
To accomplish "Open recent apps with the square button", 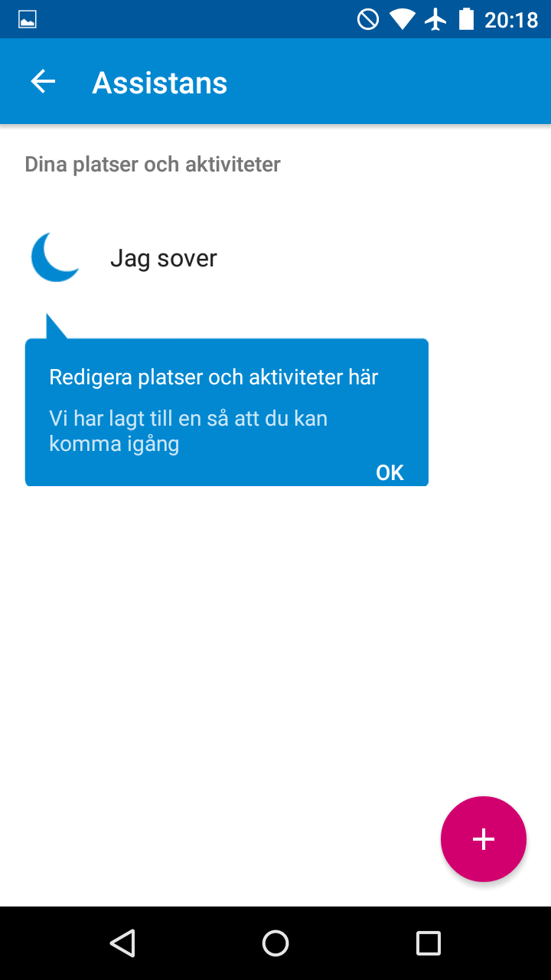I will (x=429, y=943).
